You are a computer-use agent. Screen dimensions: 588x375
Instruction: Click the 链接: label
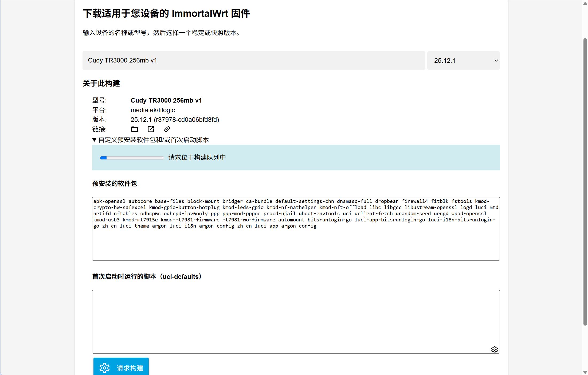[x=99, y=129]
